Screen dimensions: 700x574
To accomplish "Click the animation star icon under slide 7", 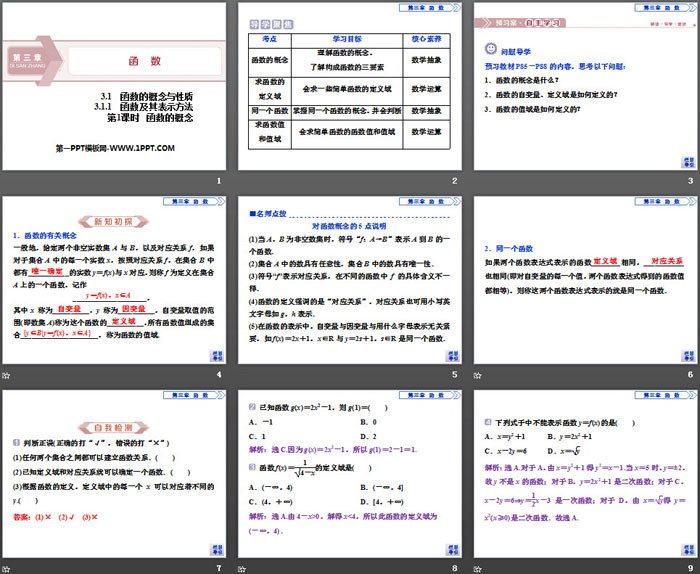I will point(6,569).
